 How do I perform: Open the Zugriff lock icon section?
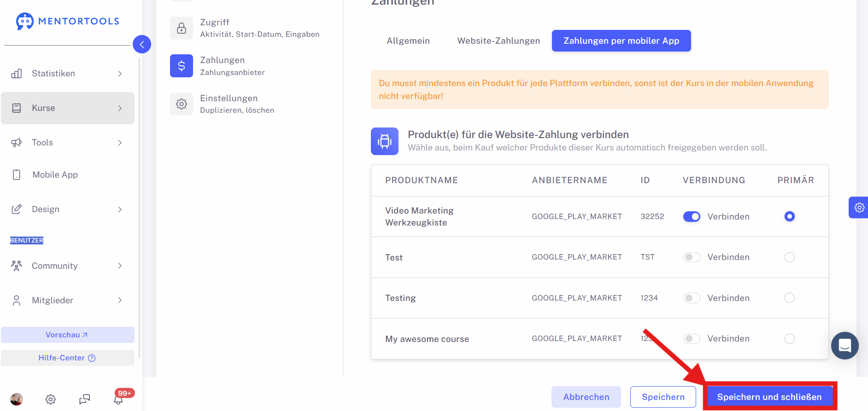(x=182, y=28)
